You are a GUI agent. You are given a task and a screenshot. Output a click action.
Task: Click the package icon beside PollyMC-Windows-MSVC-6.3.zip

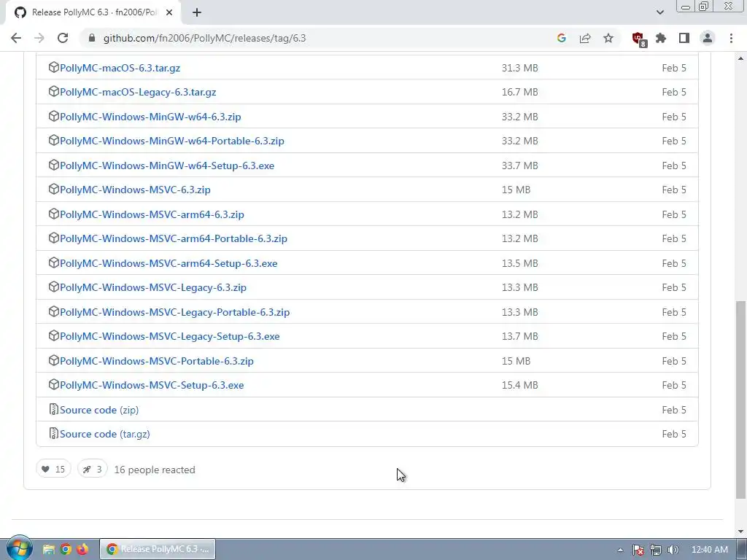tap(54, 189)
